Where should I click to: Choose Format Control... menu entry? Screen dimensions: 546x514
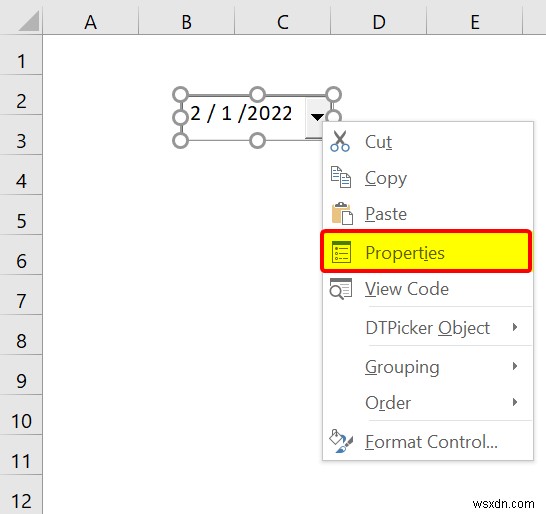click(x=428, y=441)
